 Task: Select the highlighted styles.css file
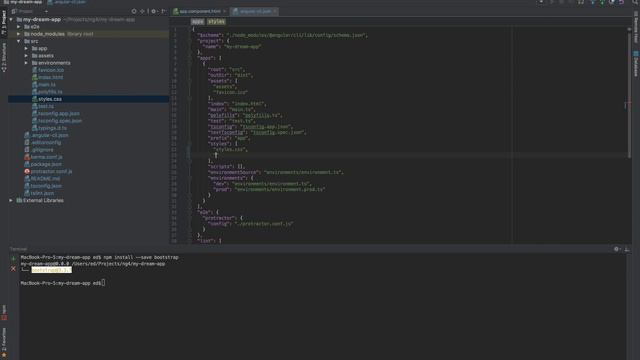coord(89,99)
